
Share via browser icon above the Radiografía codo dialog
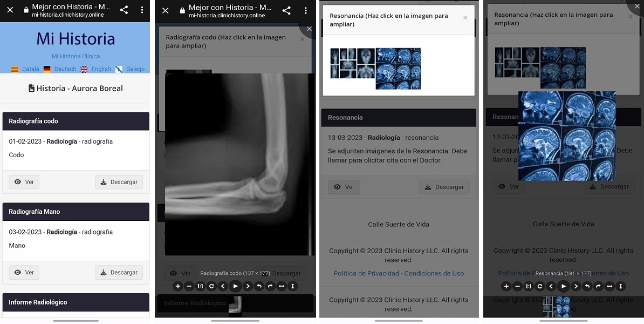point(287,10)
